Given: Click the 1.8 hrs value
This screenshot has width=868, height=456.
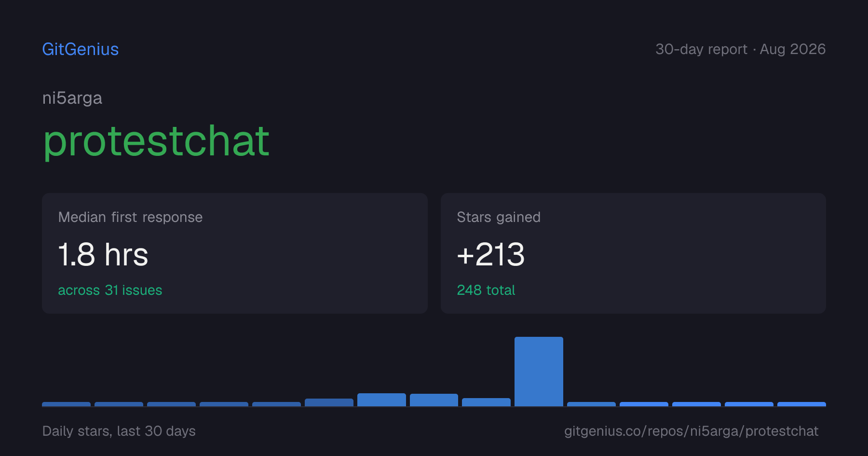Looking at the screenshot, I should click(x=103, y=254).
